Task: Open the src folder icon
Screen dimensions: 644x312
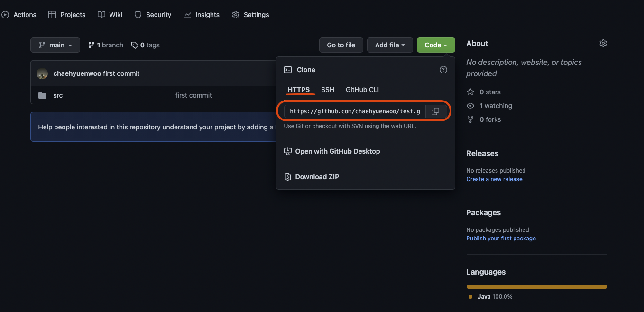Action: (x=43, y=95)
